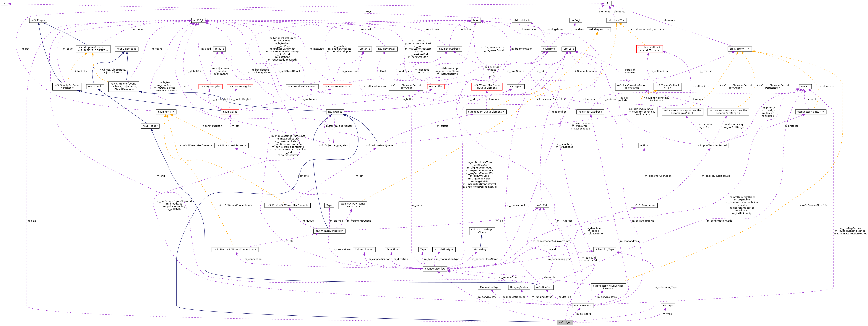Open the T template parameter node

click(607, 3)
